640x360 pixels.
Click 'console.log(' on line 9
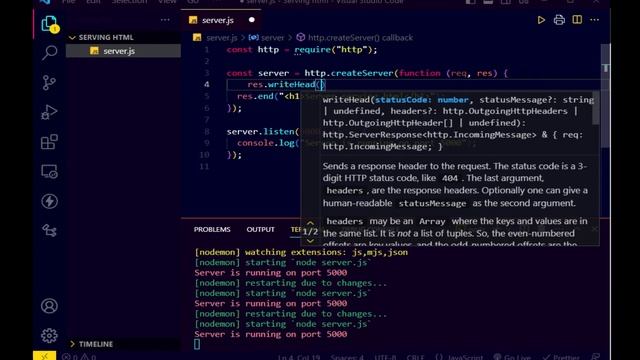(x=268, y=143)
